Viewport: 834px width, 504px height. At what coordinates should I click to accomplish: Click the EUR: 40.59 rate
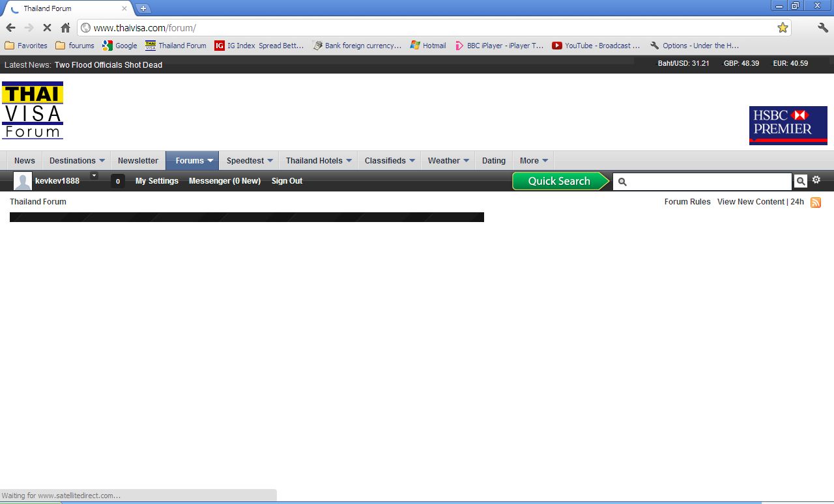790,63
